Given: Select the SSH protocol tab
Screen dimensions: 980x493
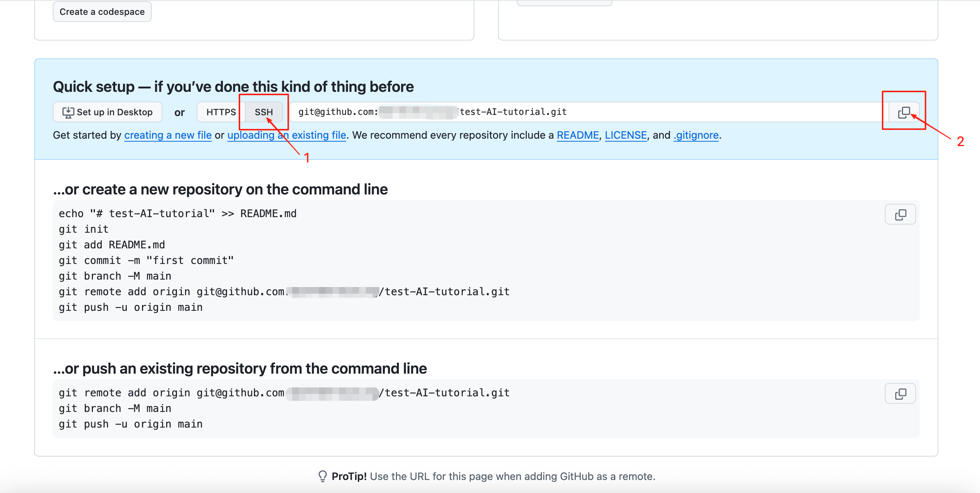Looking at the screenshot, I should click(264, 112).
